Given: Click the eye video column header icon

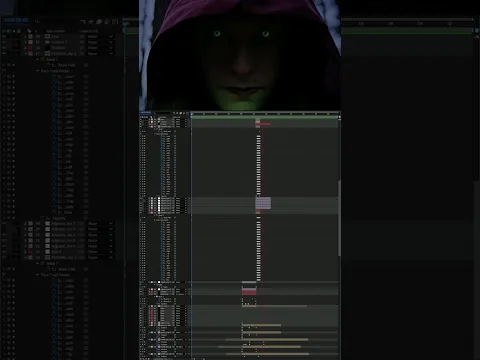Looking at the screenshot, I should [4, 31].
